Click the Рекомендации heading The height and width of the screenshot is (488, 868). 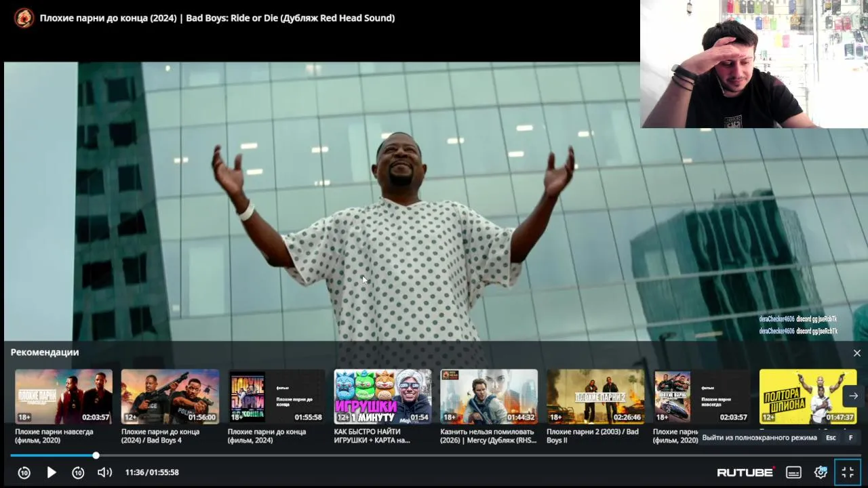[x=45, y=352]
